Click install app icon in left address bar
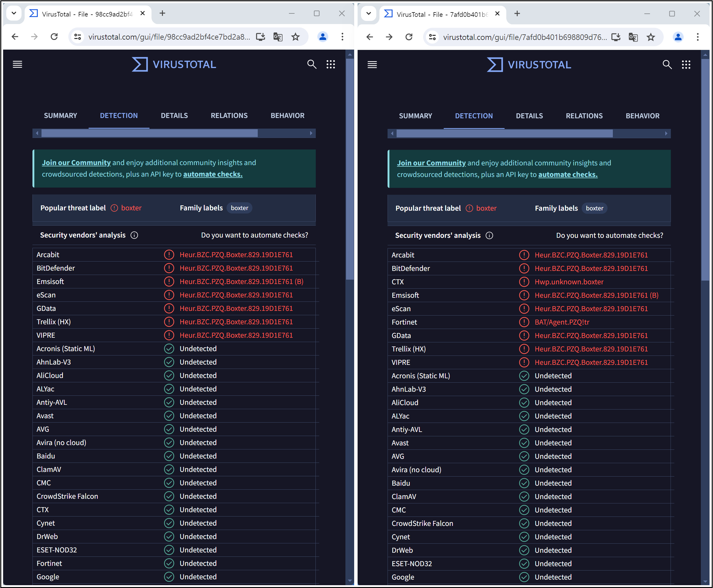713x588 pixels. click(x=260, y=37)
